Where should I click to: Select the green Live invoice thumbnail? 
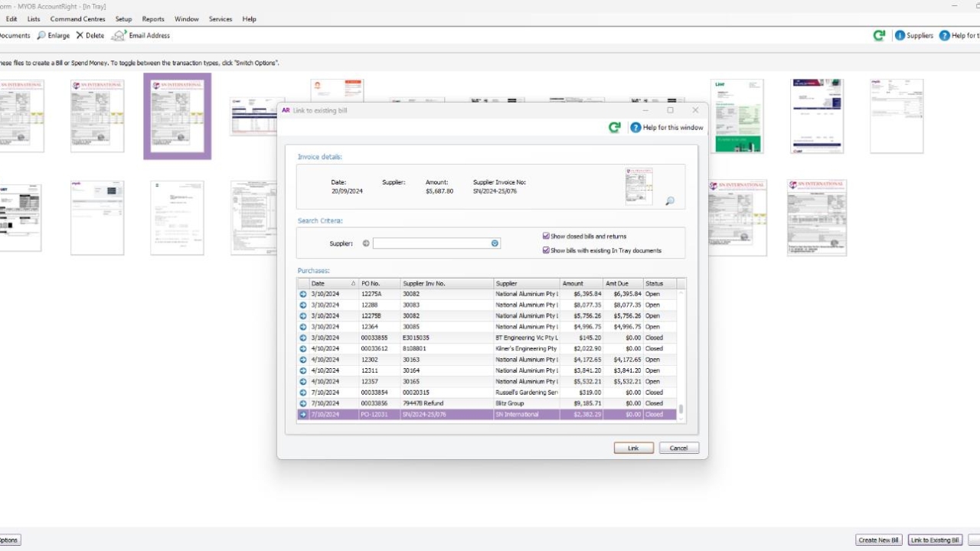click(x=738, y=116)
